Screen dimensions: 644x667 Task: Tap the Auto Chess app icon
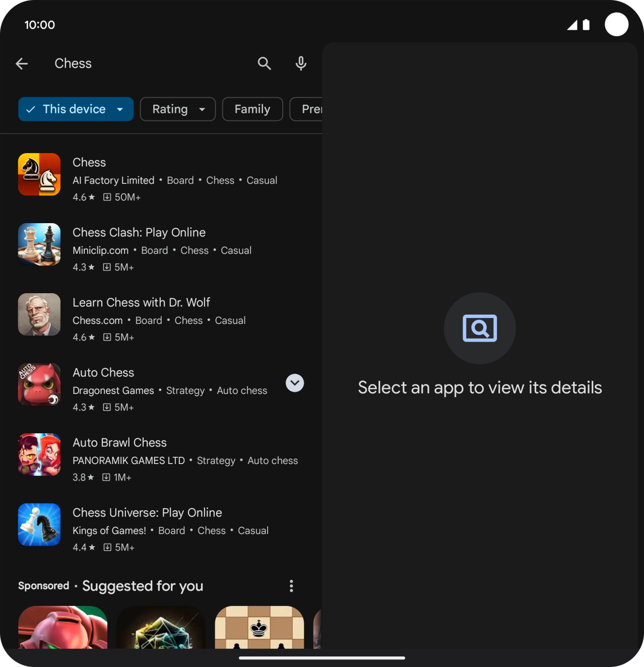click(39, 384)
